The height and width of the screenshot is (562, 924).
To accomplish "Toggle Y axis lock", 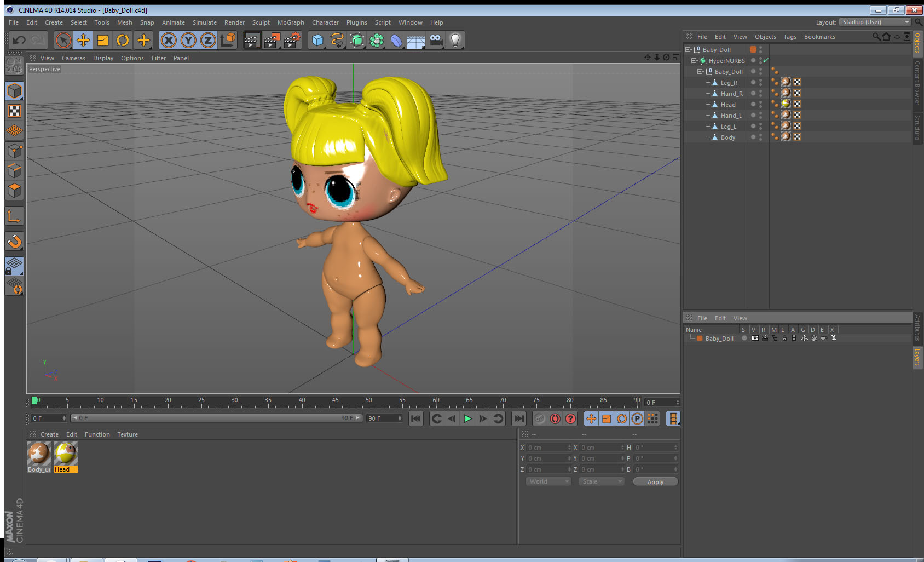I will click(188, 40).
